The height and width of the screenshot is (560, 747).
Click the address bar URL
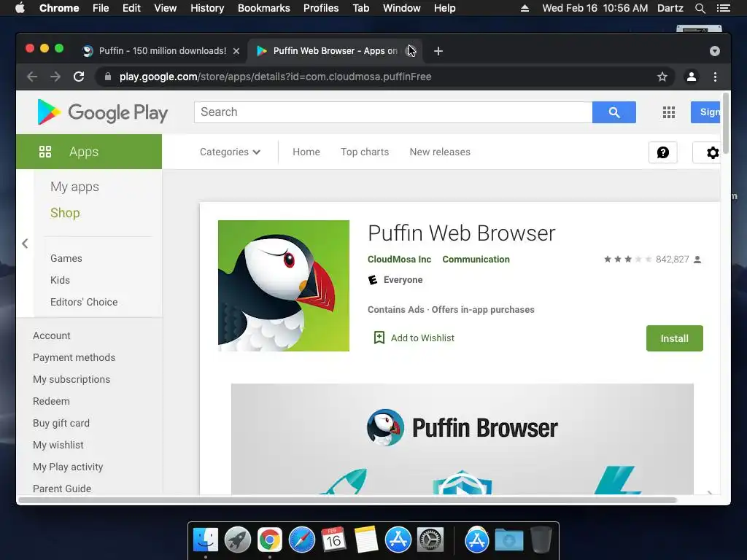coord(275,77)
